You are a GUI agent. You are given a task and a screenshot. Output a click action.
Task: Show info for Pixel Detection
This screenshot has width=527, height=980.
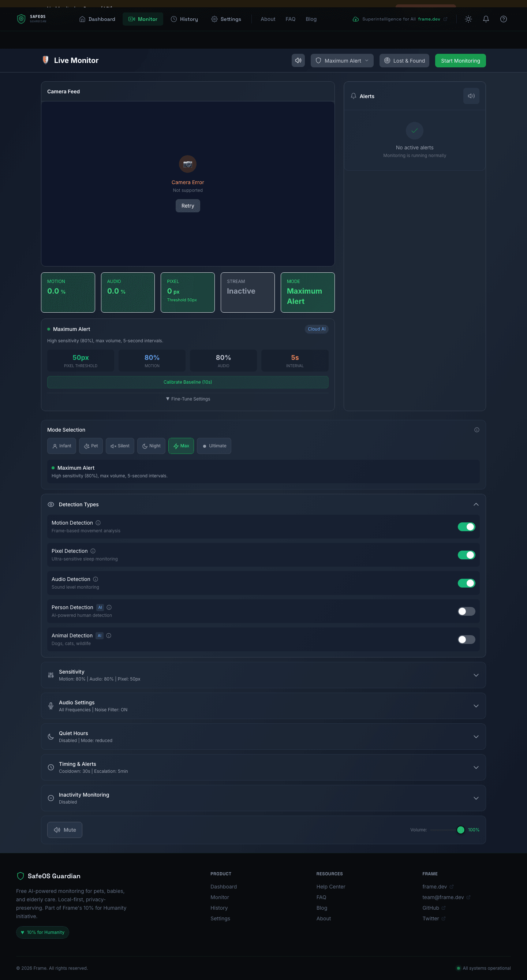pyautogui.click(x=93, y=551)
